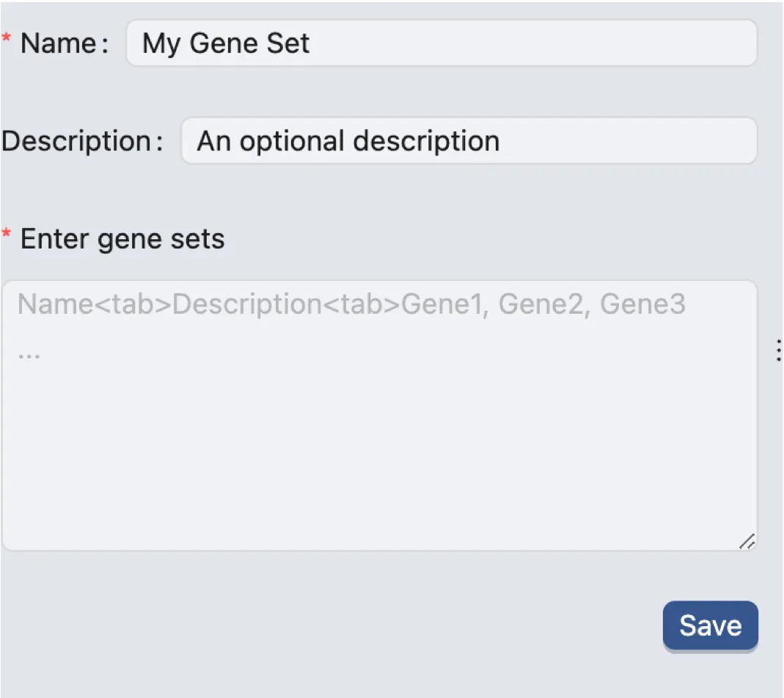Focus the Name input field

click(513, 43)
